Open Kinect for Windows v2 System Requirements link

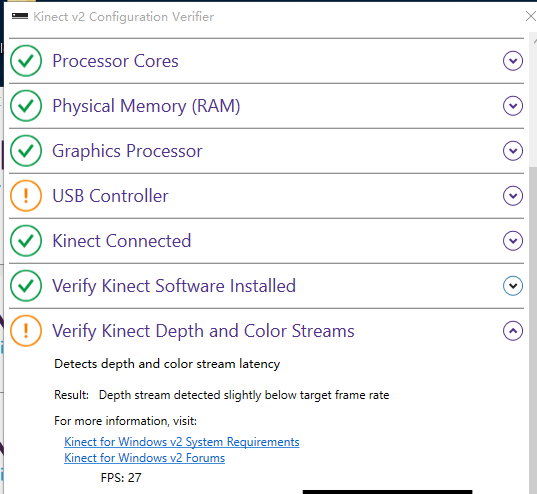pos(182,442)
